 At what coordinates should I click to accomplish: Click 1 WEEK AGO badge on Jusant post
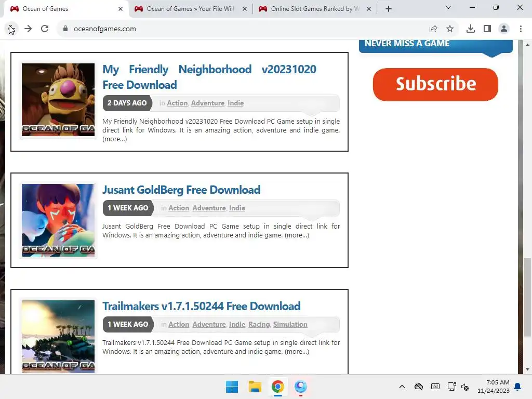coord(128,208)
